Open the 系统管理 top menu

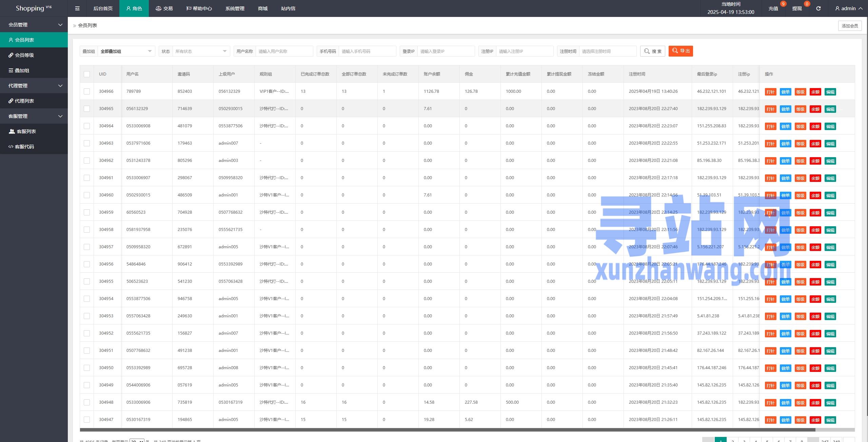[235, 8]
